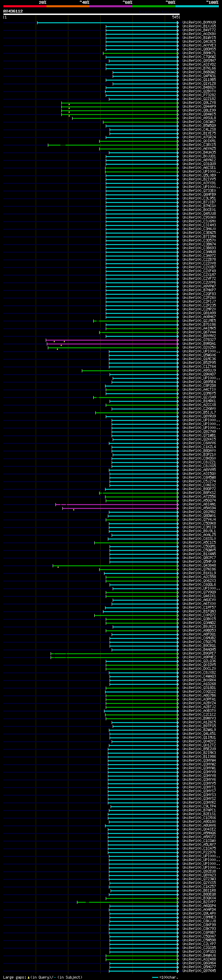Select hit label UniRef100_C6CW67
Viewport: 222px width, 980px height.
pos(199,122)
